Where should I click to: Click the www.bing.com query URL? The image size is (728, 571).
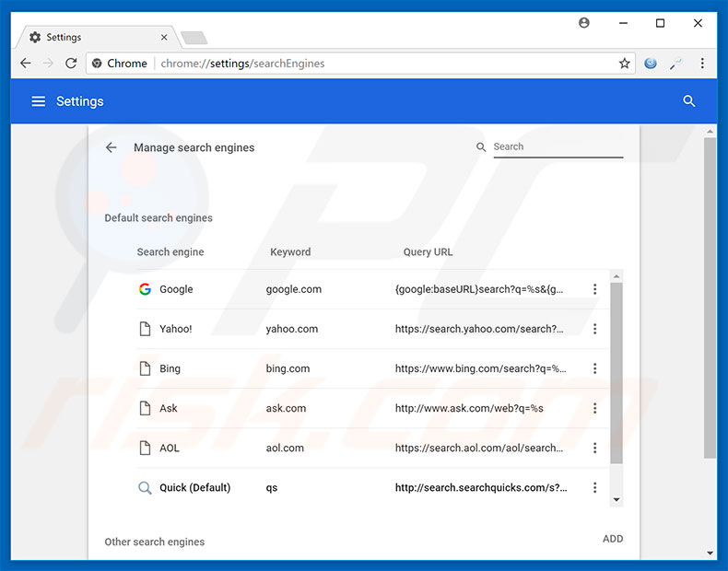[480, 368]
